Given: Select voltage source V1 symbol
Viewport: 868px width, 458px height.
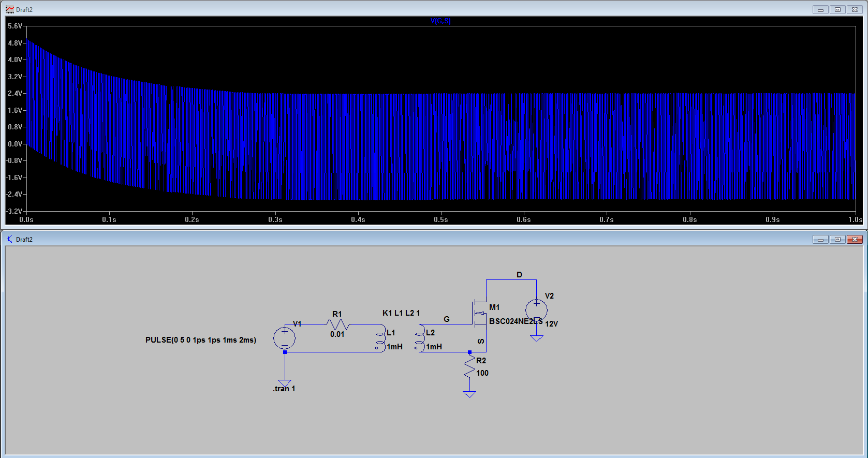Looking at the screenshot, I should (285, 338).
